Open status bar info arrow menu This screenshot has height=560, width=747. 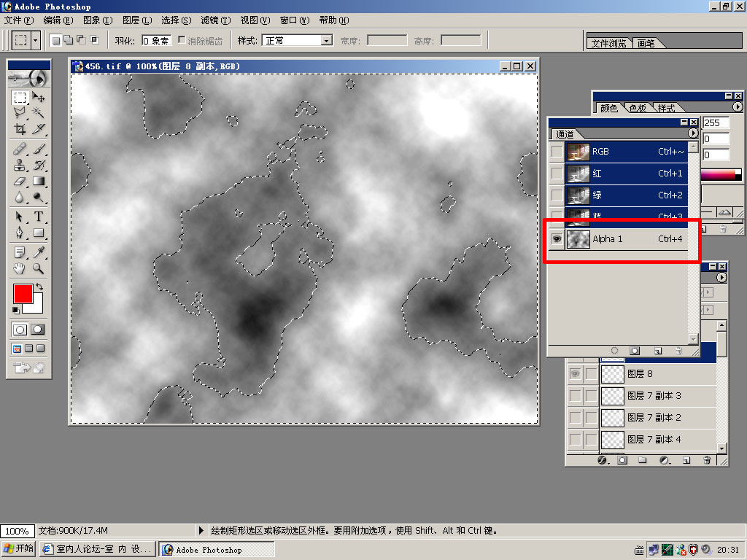(201, 530)
